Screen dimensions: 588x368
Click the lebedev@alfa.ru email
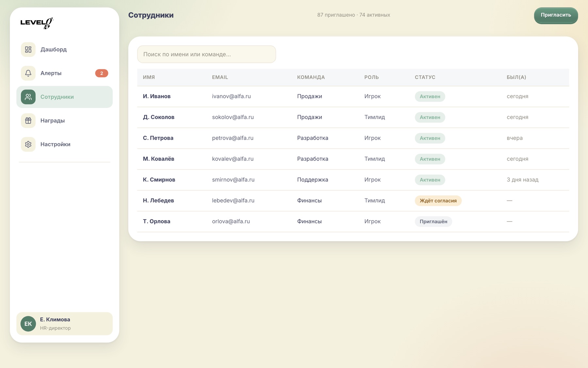coord(233,201)
